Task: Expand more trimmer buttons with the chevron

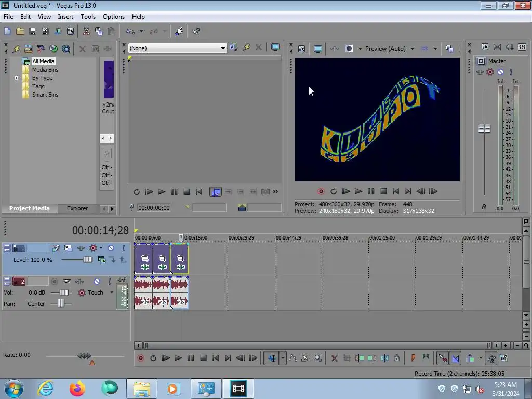Action: (x=275, y=192)
